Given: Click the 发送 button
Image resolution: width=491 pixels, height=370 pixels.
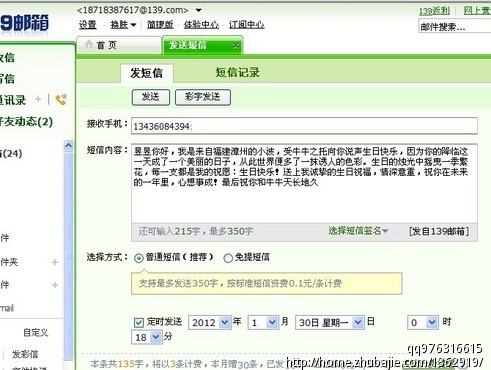Looking at the screenshot, I should click(151, 97).
